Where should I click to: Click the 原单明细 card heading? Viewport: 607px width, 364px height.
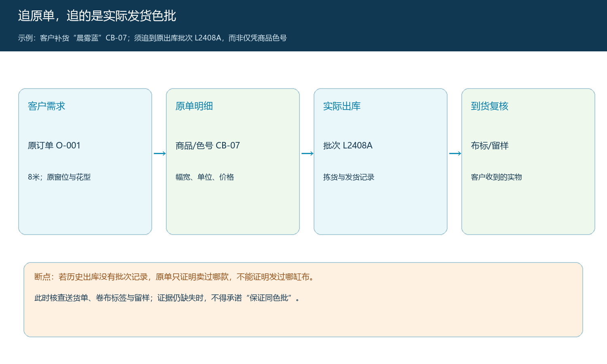pyautogui.click(x=194, y=106)
